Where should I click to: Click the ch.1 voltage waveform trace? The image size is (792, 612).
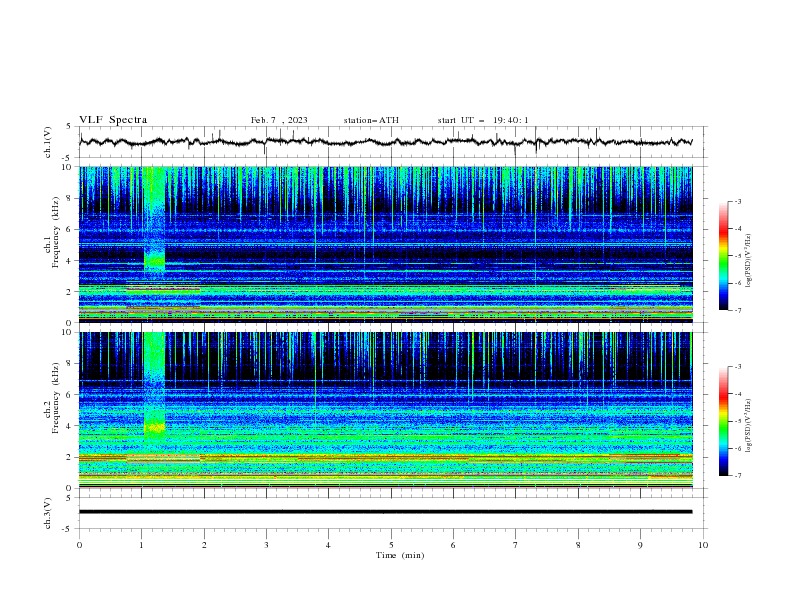tap(385, 142)
